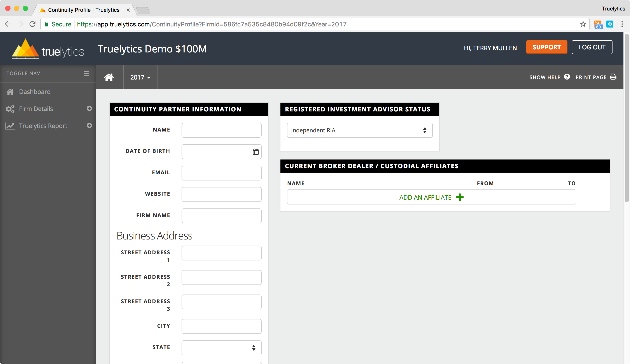Image resolution: width=630 pixels, height=364 pixels.
Task: Click Add An Affiliate button
Action: [x=431, y=197]
